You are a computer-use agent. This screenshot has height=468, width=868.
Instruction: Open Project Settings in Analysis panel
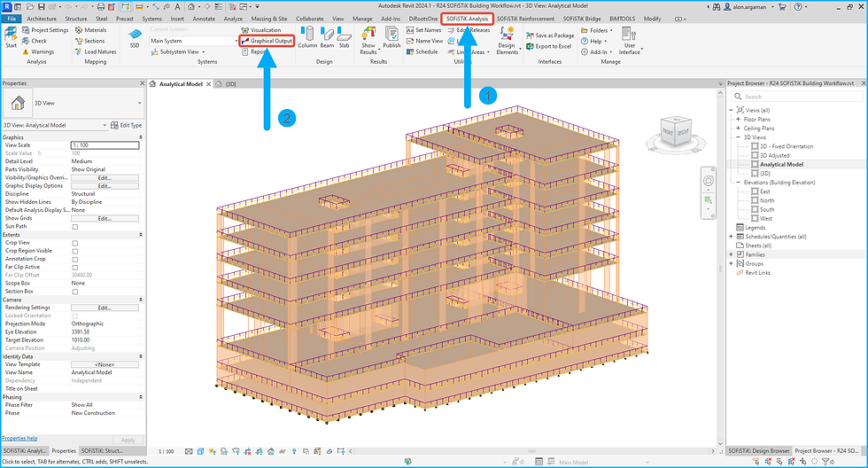click(45, 30)
